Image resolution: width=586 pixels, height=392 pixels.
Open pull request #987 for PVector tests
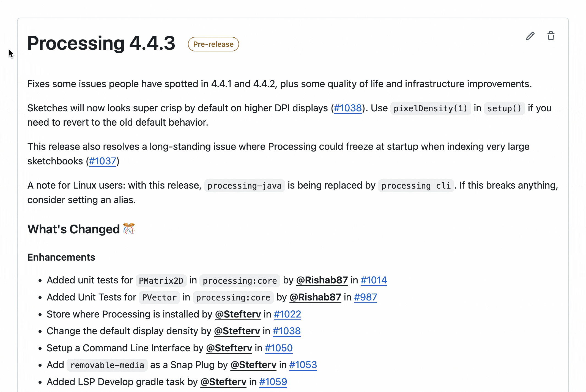[x=365, y=297]
